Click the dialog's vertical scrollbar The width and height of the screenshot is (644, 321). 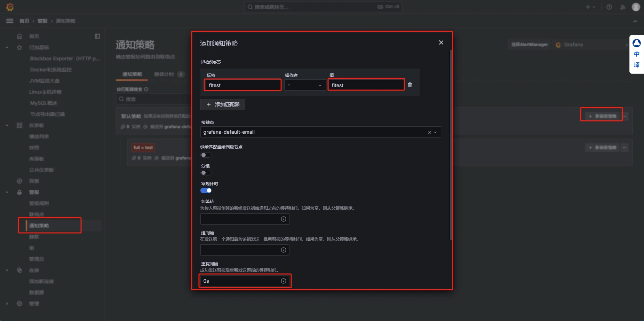point(451,145)
